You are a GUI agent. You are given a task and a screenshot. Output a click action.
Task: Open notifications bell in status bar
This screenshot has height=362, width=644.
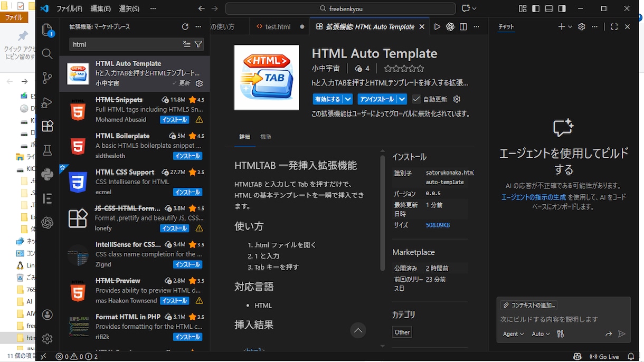point(631,357)
